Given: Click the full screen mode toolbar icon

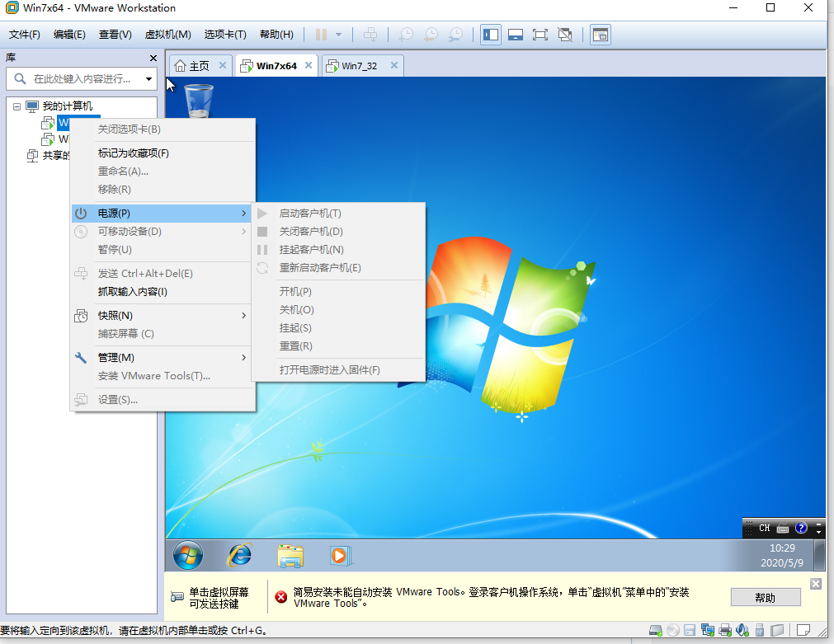Looking at the screenshot, I should [x=540, y=35].
